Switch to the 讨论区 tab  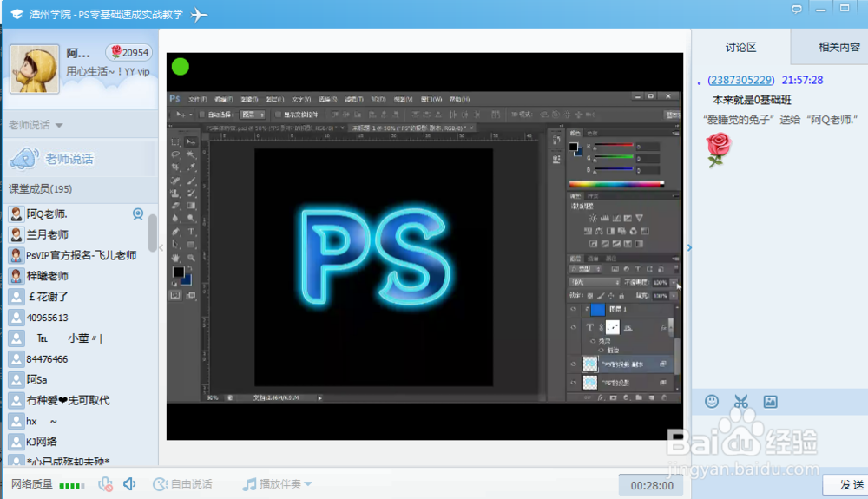point(740,47)
